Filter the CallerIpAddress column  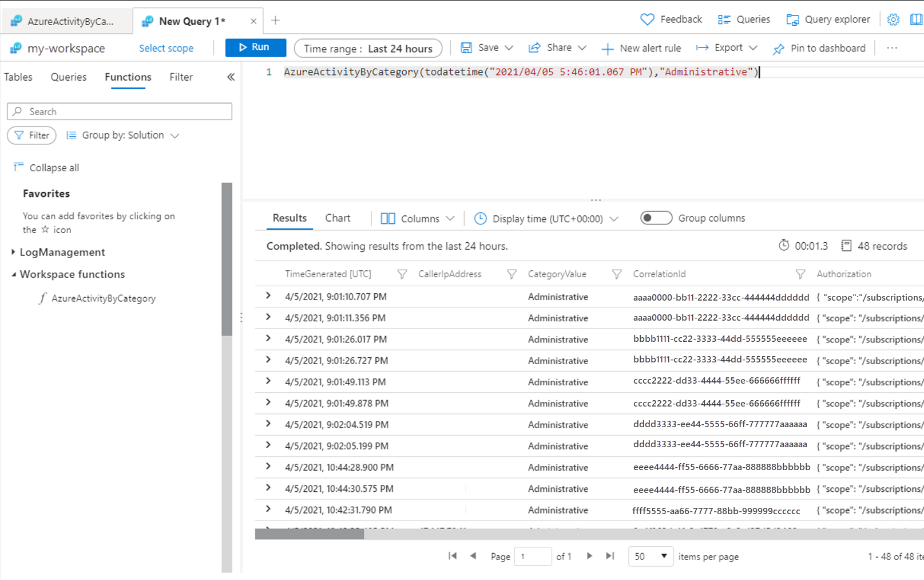point(511,274)
